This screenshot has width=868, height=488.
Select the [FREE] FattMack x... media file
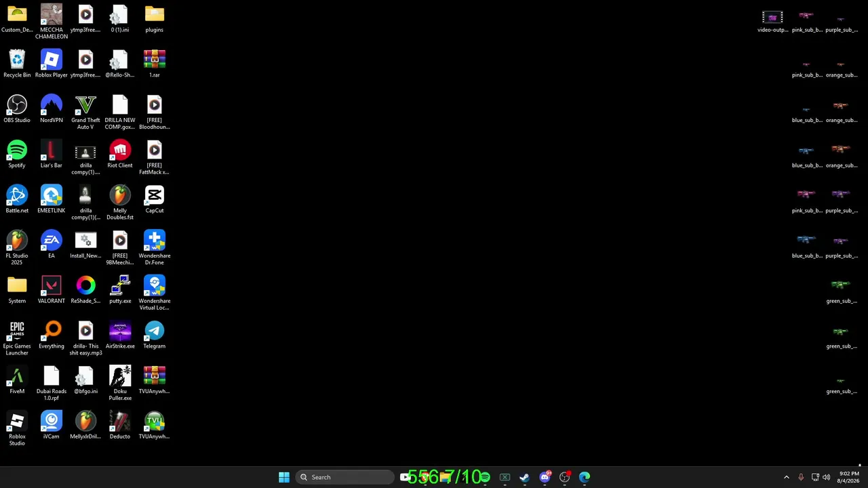pos(155,158)
